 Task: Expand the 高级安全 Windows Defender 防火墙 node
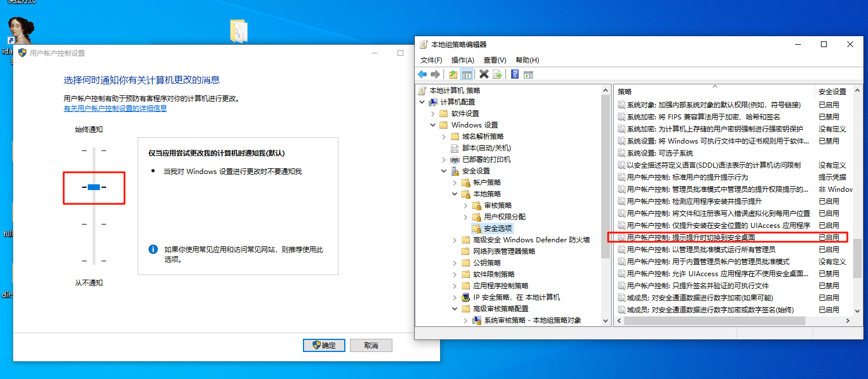454,240
